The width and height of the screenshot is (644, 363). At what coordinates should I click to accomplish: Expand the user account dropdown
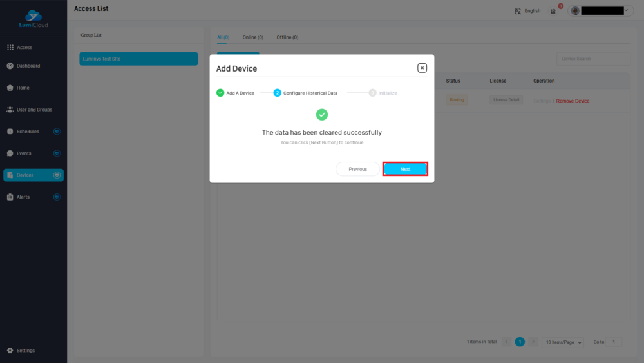tap(625, 11)
